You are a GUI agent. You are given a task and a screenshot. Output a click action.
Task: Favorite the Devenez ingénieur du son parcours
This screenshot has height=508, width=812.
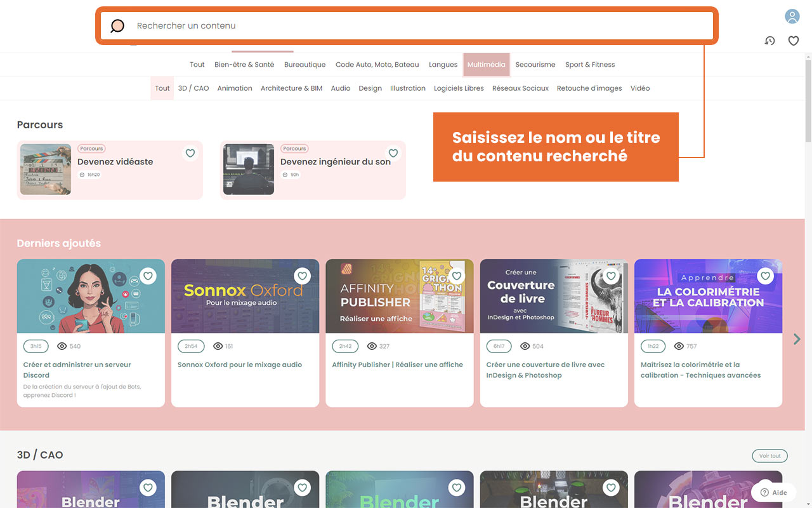(393, 153)
